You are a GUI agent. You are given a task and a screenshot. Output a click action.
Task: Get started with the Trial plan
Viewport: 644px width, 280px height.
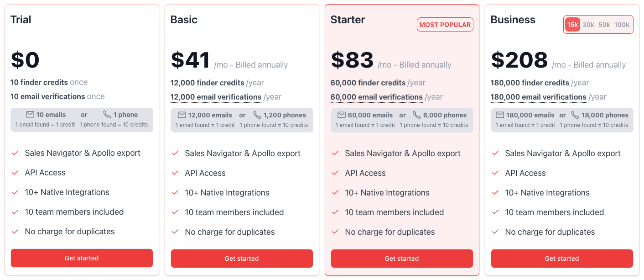[82, 258]
